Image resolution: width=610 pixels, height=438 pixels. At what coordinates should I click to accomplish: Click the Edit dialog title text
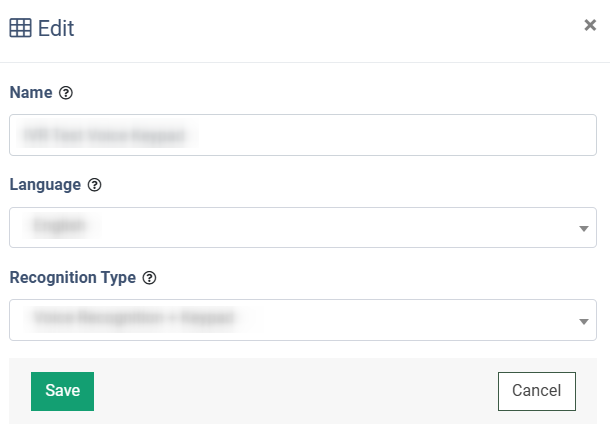point(56,28)
